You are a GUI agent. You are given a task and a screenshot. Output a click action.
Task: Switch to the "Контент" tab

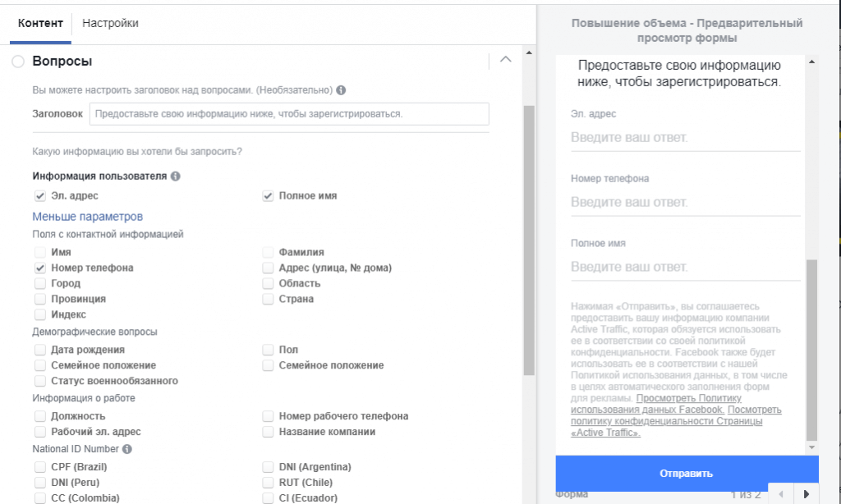pyautogui.click(x=40, y=23)
